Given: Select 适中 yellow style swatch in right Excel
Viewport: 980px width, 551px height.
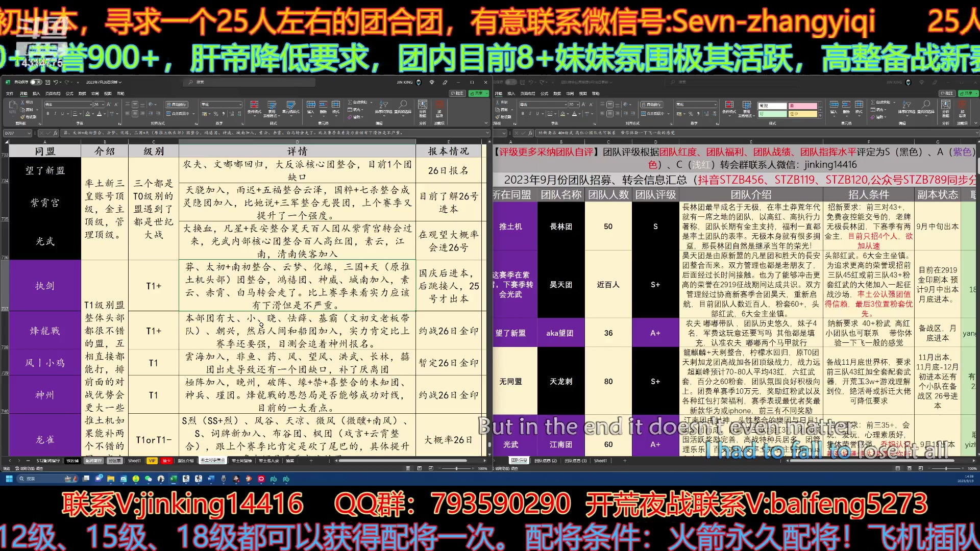Looking at the screenshot, I should pos(803,114).
